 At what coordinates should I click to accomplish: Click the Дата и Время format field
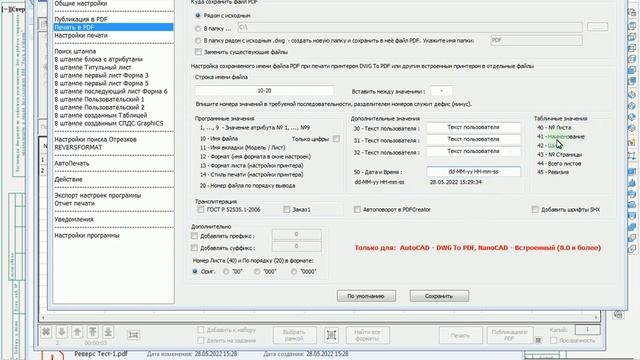point(473,171)
